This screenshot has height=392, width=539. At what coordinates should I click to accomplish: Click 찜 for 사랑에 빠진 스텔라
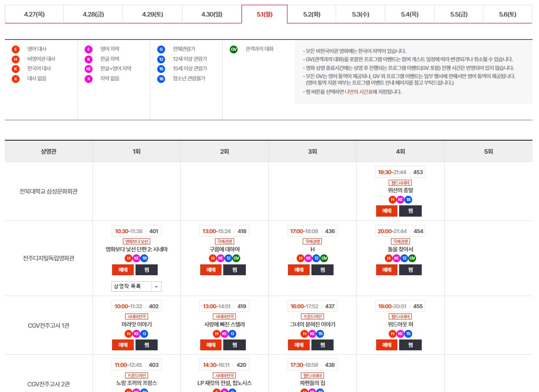235,345
